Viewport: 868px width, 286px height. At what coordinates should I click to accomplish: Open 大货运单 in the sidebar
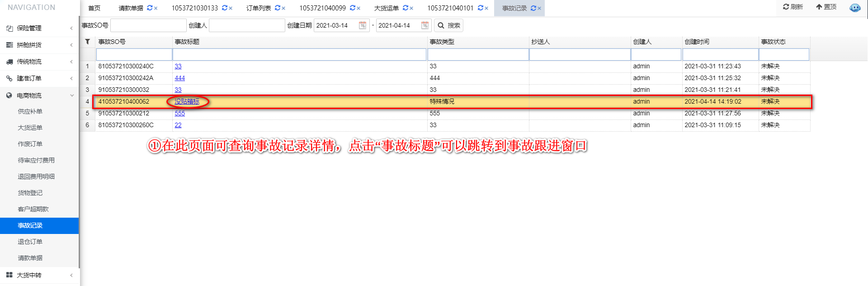(x=30, y=128)
